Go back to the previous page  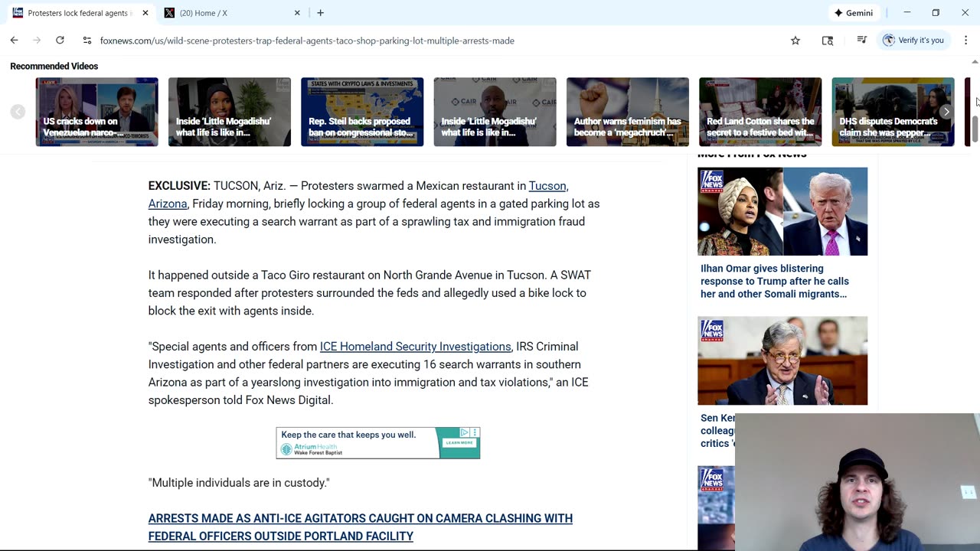[x=14, y=41]
